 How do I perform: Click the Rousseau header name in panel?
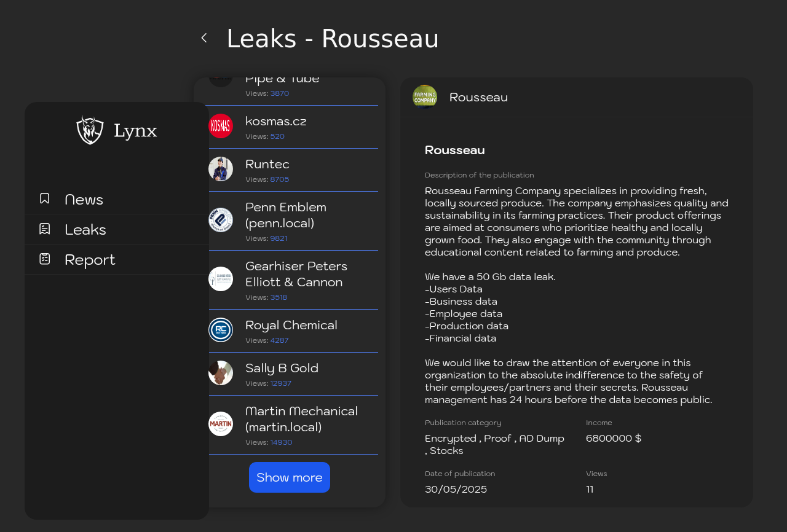(x=478, y=97)
